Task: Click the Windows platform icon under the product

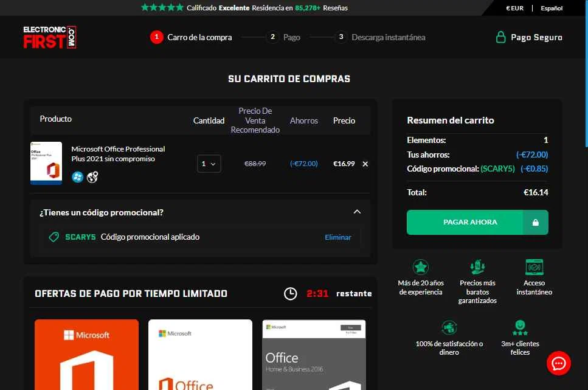Action: [x=78, y=177]
